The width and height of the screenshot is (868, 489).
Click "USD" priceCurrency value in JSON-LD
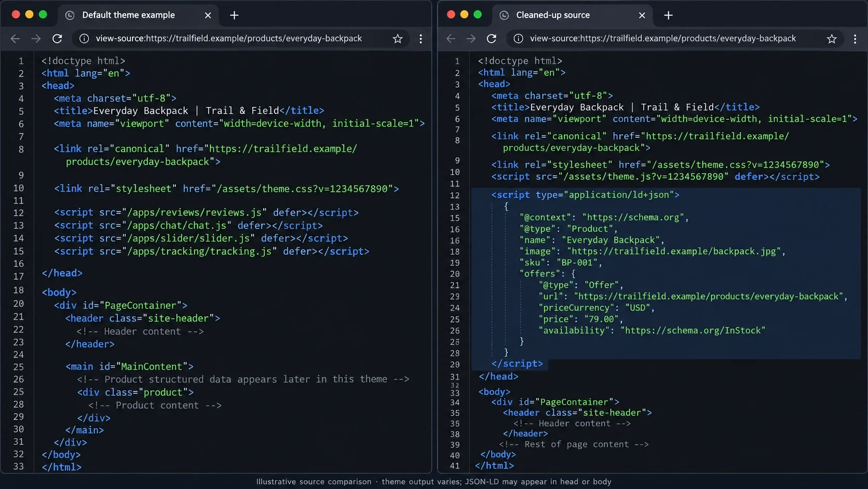point(638,308)
